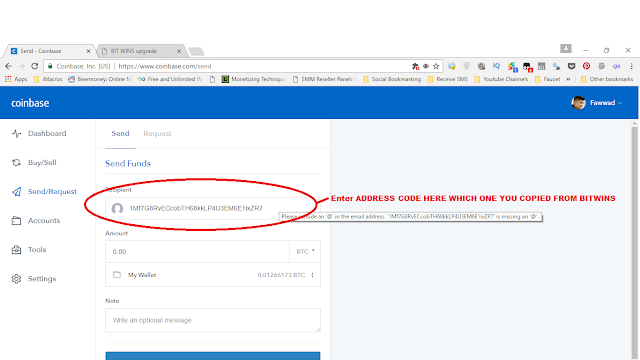Open the Faucet bookmark folder
Image resolution: width=640 pixels, height=360 pixels.
(x=547, y=79)
